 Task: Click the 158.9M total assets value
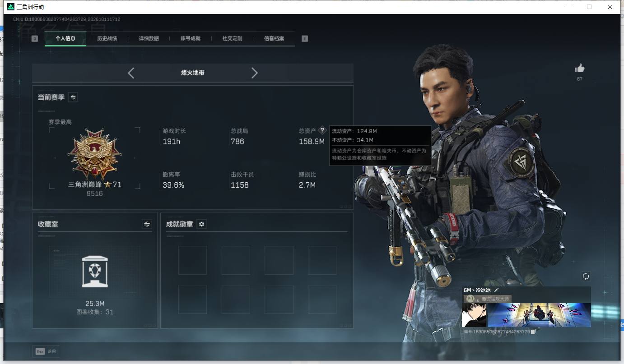[x=312, y=142]
